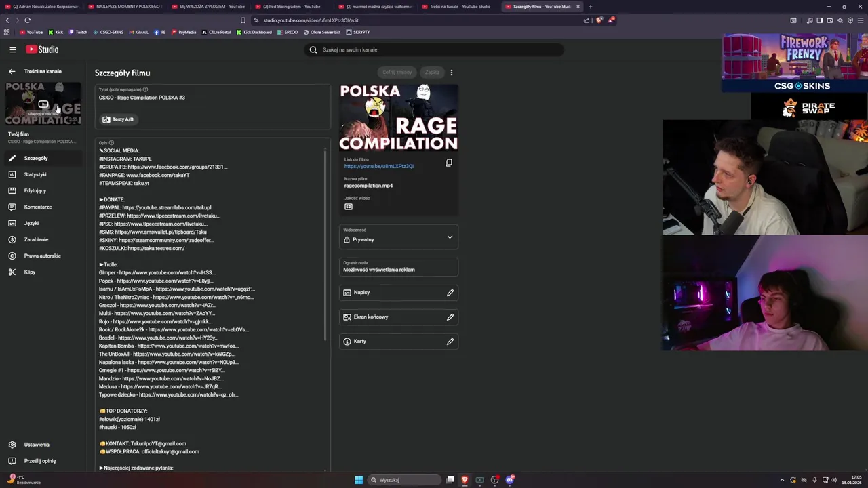Click the SD video quality badge
Viewport: 868px width, 488px height.
[x=349, y=207]
